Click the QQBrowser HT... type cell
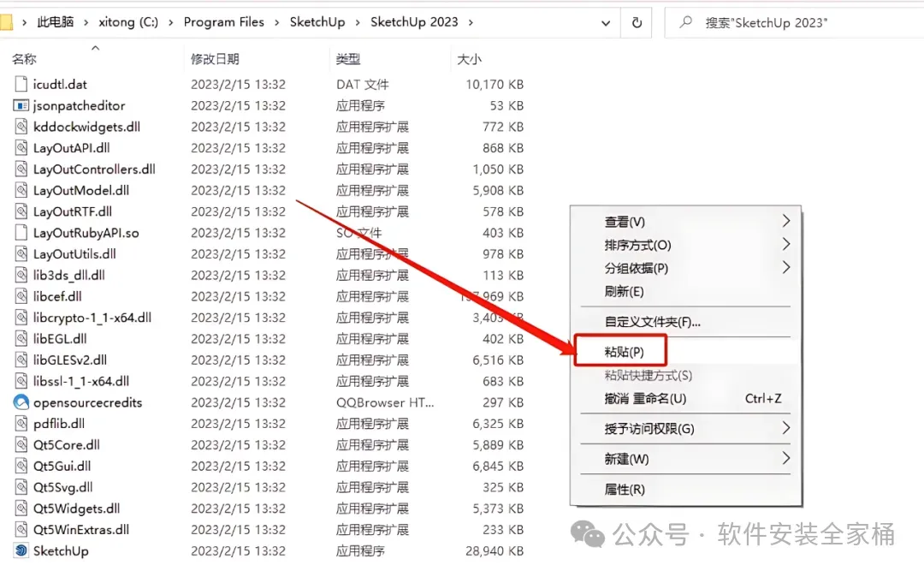The height and width of the screenshot is (571, 924). tap(385, 402)
